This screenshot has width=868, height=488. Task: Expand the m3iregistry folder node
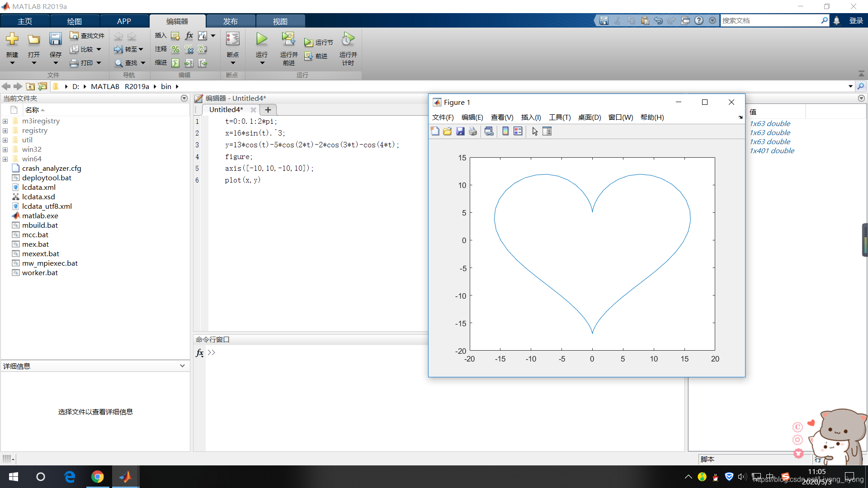point(5,121)
